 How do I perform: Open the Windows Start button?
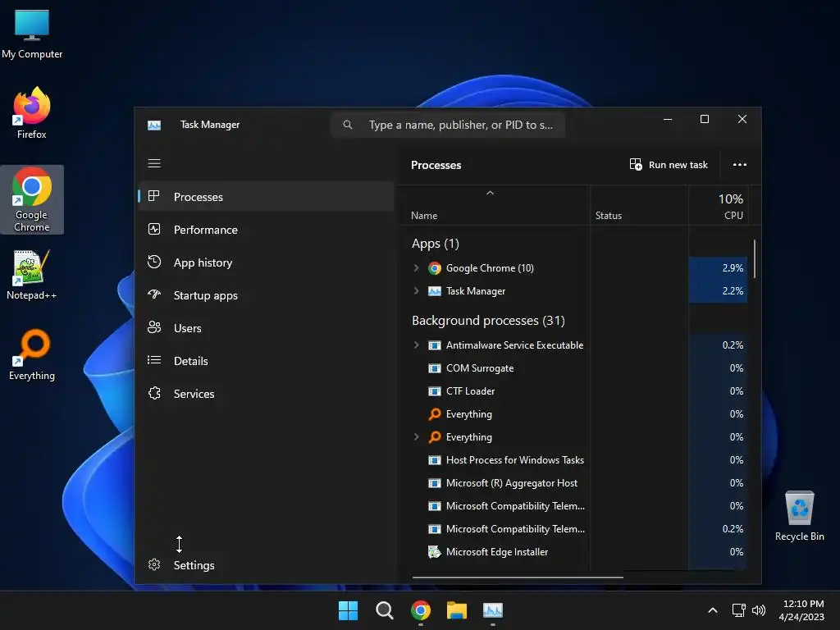pos(348,610)
